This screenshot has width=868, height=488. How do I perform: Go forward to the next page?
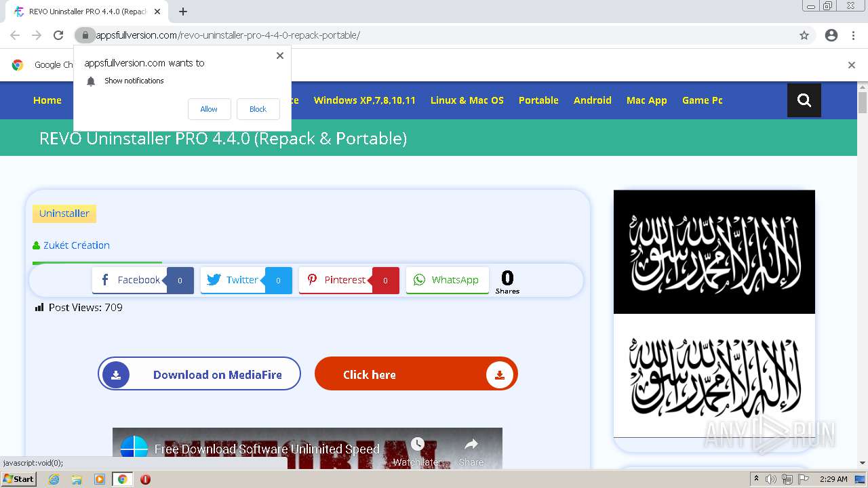point(37,35)
